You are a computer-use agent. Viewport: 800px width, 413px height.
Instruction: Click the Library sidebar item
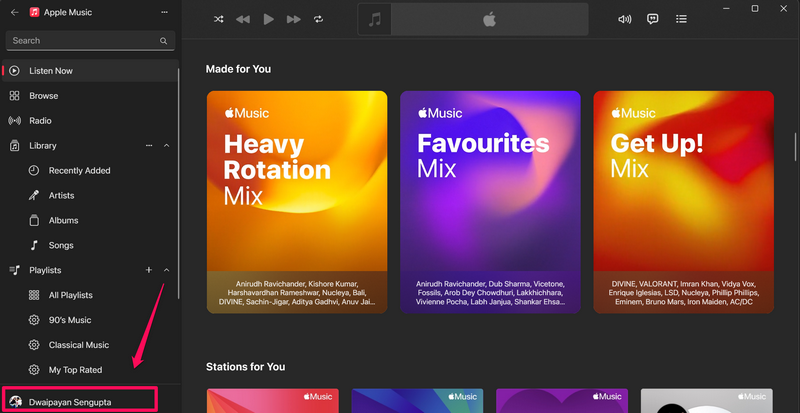[x=90, y=146]
